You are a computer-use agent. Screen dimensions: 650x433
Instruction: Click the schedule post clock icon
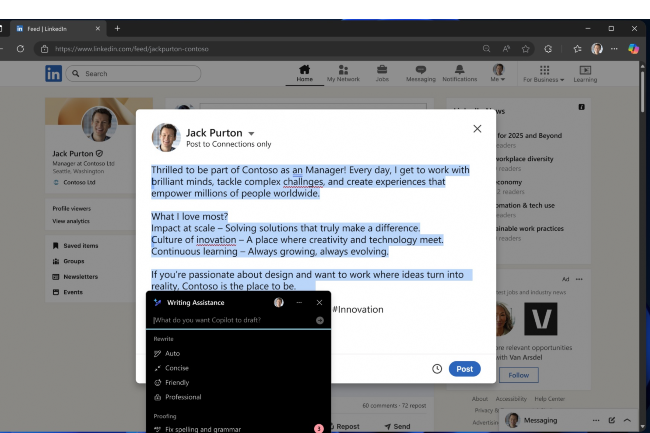click(437, 369)
